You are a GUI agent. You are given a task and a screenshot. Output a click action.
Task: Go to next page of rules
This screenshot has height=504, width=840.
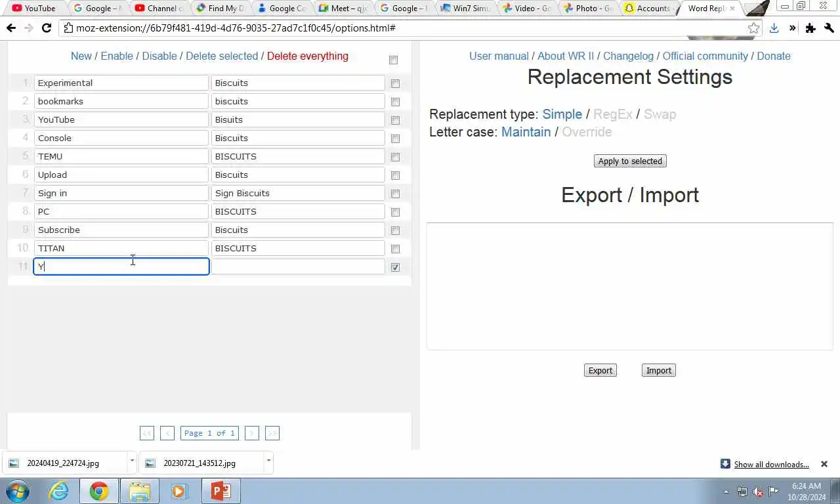[x=251, y=433]
